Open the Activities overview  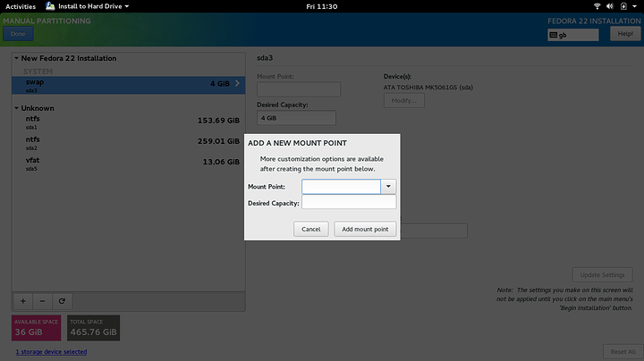coord(21,6)
